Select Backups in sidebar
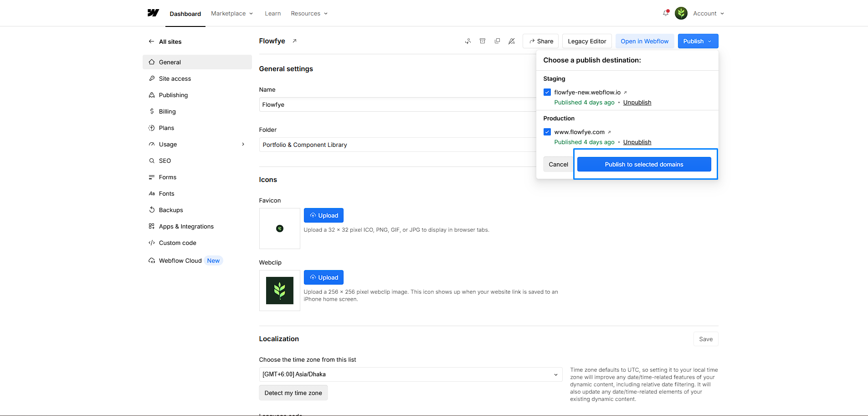 pos(197,210)
